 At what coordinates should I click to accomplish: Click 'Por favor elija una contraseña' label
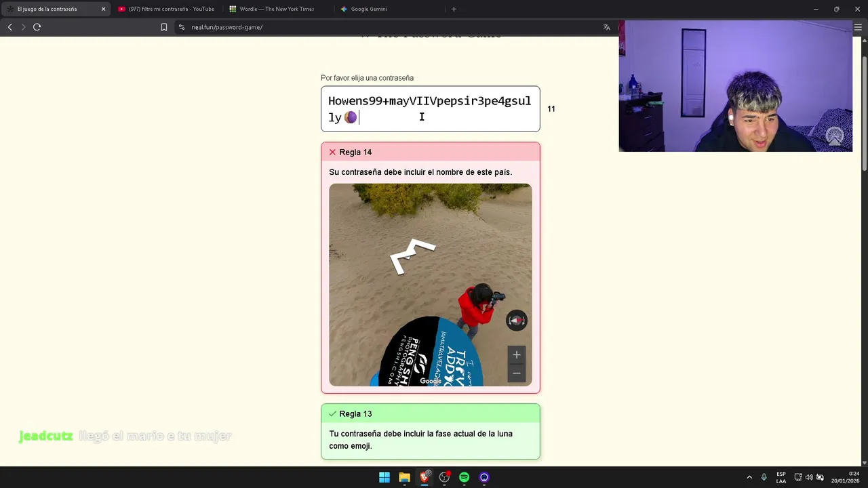[367, 78]
